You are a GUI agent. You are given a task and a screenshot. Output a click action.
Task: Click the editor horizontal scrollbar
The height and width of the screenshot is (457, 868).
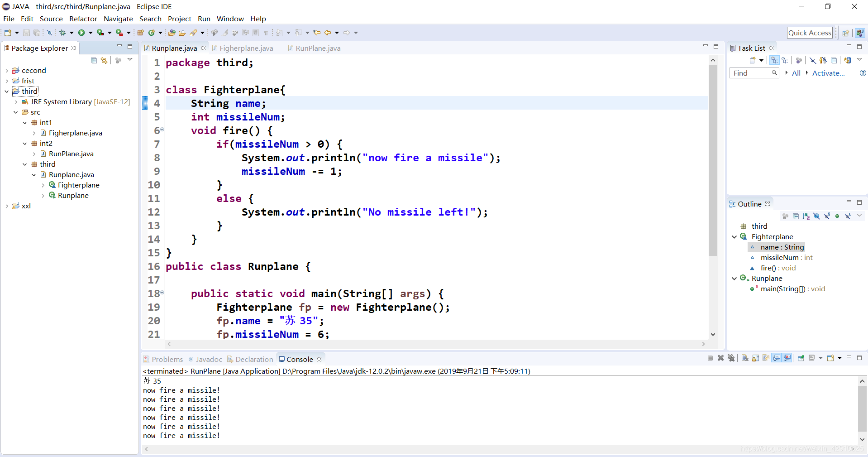[x=436, y=344]
